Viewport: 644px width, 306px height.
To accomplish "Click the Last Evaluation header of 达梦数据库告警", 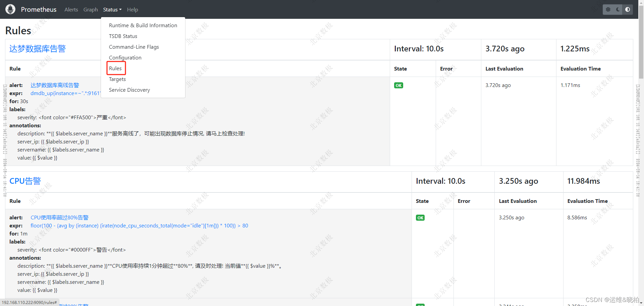I will [504, 69].
